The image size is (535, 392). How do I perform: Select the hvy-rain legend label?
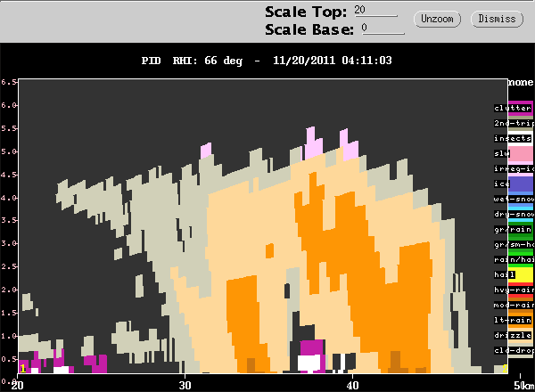(x=514, y=290)
